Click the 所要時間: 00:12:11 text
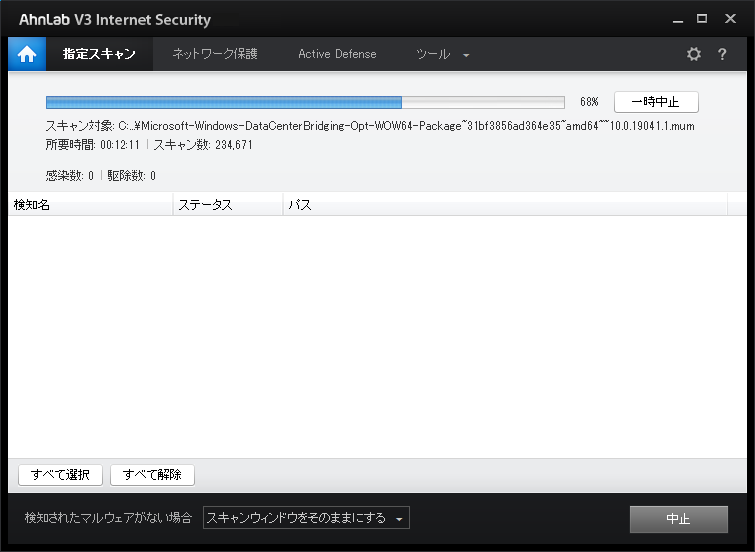The image size is (755, 552). click(92, 145)
